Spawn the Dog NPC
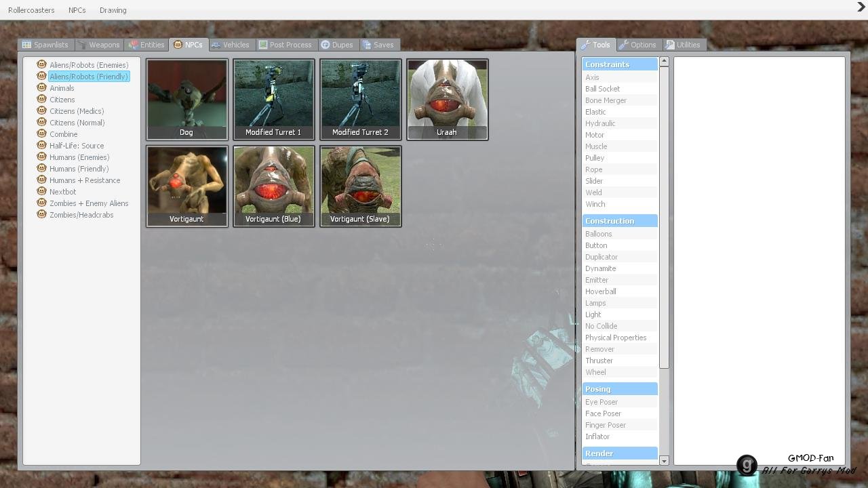Viewport: 868px width, 488px height. click(187, 100)
